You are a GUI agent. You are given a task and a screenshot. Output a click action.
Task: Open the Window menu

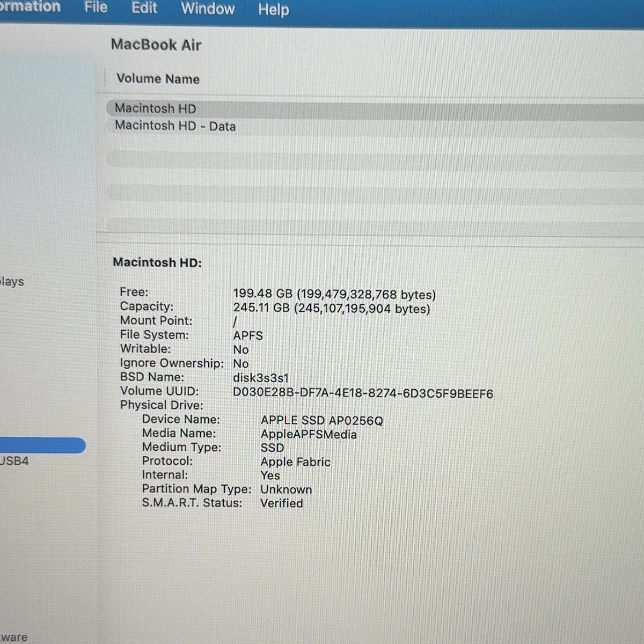(x=208, y=9)
